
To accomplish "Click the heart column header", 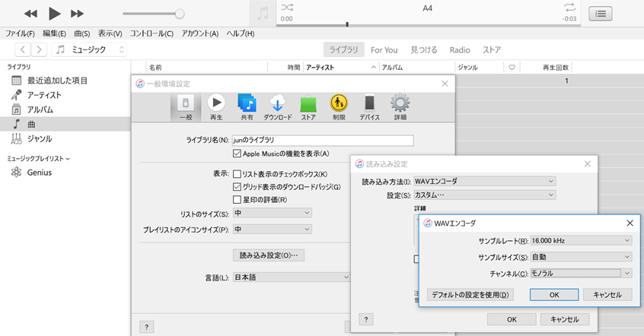I will pyautogui.click(x=512, y=68).
